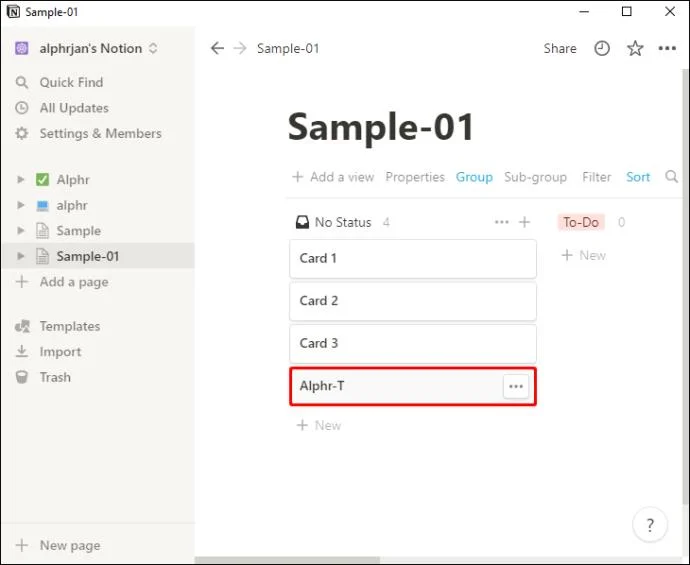Viewport: 690px width, 565px height.
Task: Open the help question mark button
Action: point(650,525)
